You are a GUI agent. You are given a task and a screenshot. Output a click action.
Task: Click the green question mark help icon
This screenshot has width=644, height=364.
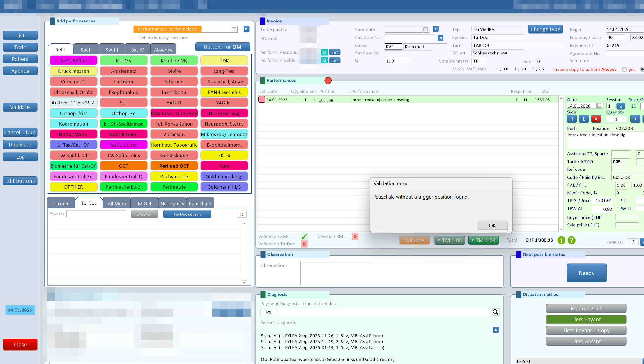pyautogui.click(x=571, y=240)
